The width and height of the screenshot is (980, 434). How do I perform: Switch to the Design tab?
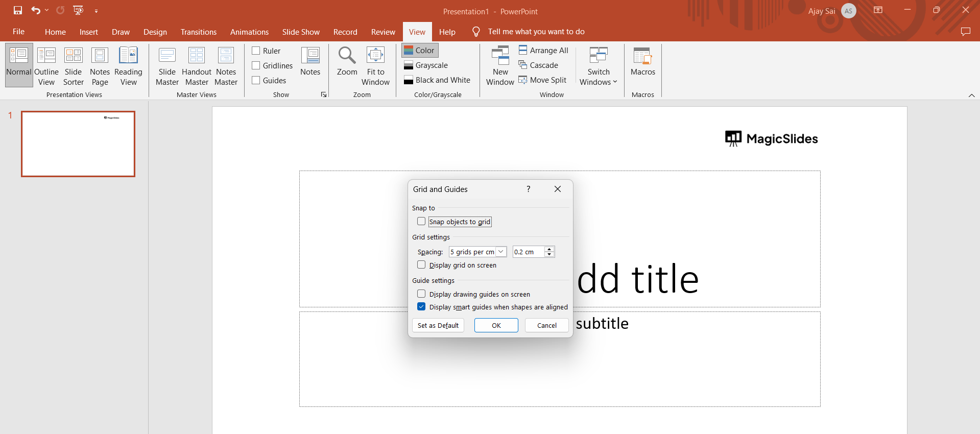(155, 32)
